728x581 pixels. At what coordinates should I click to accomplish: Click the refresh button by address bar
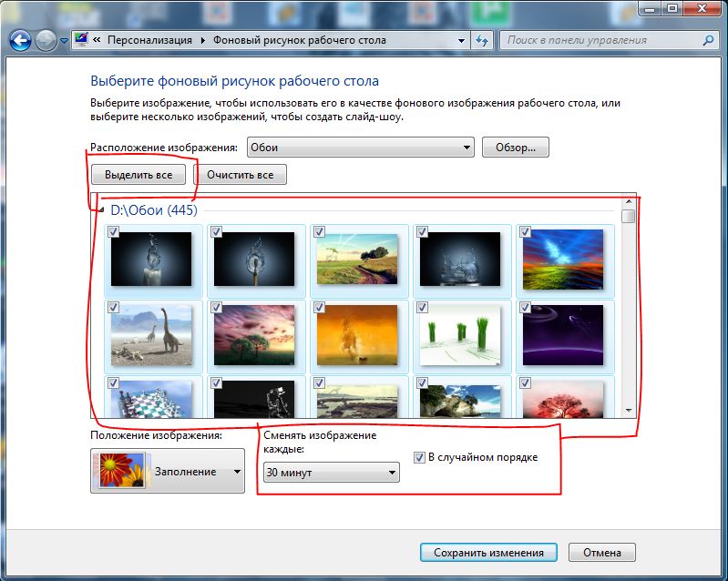(x=482, y=41)
